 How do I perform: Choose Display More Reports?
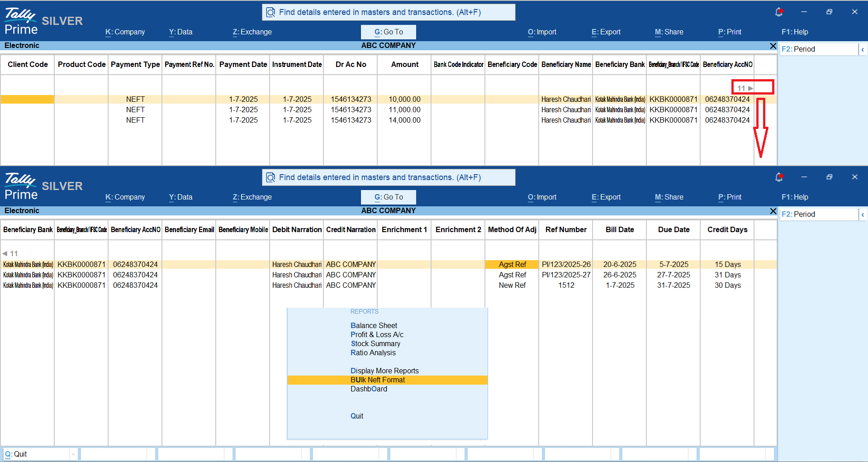pyautogui.click(x=384, y=371)
